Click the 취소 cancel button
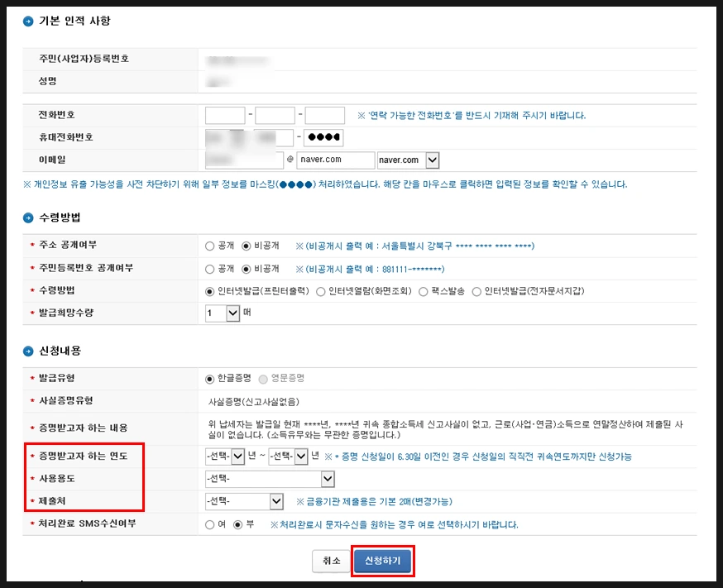The height and width of the screenshot is (588, 723). 332,561
